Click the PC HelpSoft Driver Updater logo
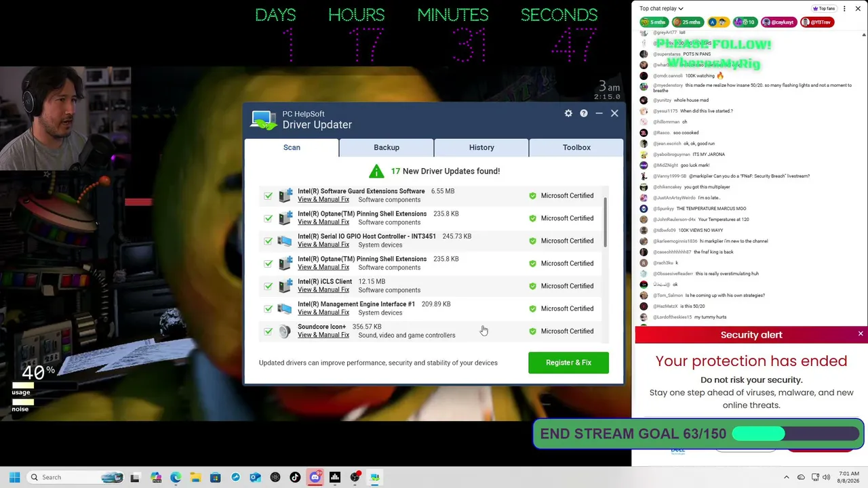The image size is (868, 488). click(264, 120)
